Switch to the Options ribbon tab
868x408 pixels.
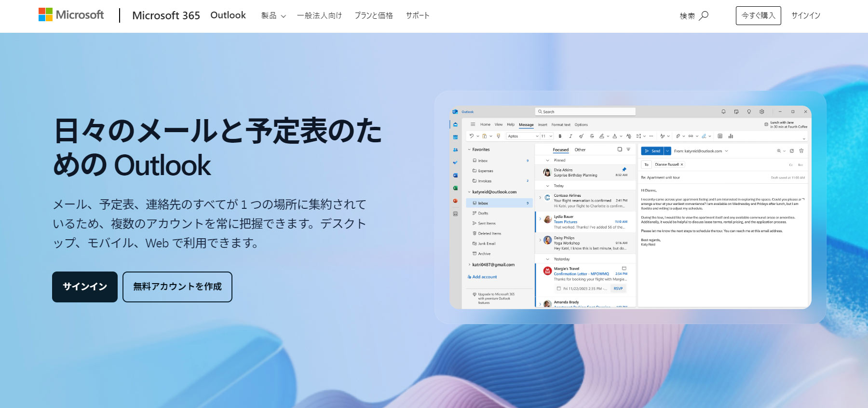coord(581,124)
